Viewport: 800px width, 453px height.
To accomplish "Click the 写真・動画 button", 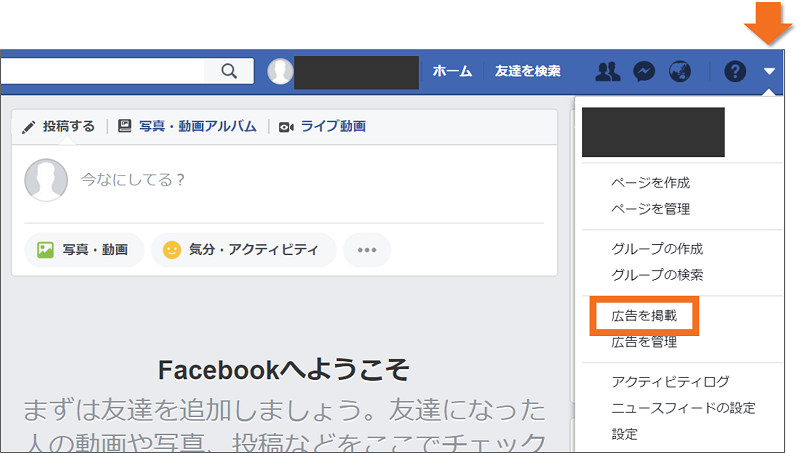I will click(84, 250).
